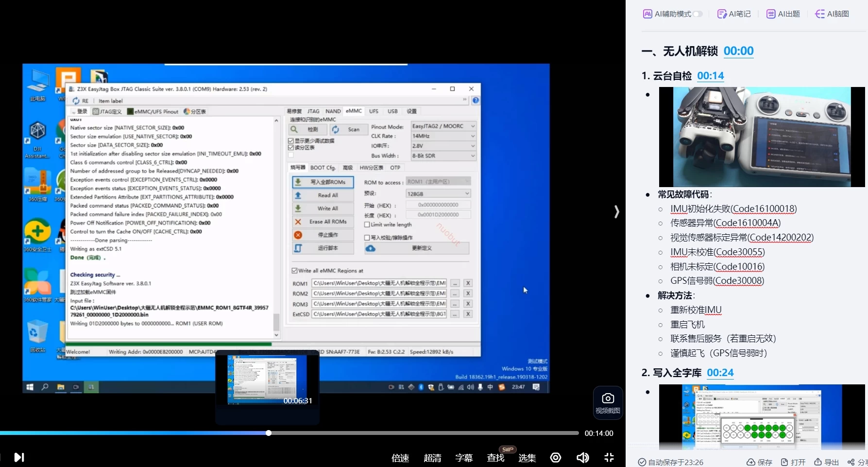Click the 视频截图 camera icon
Image resolution: width=868 pixels, height=467 pixels.
pyautogui.click(x=608, y=398)
